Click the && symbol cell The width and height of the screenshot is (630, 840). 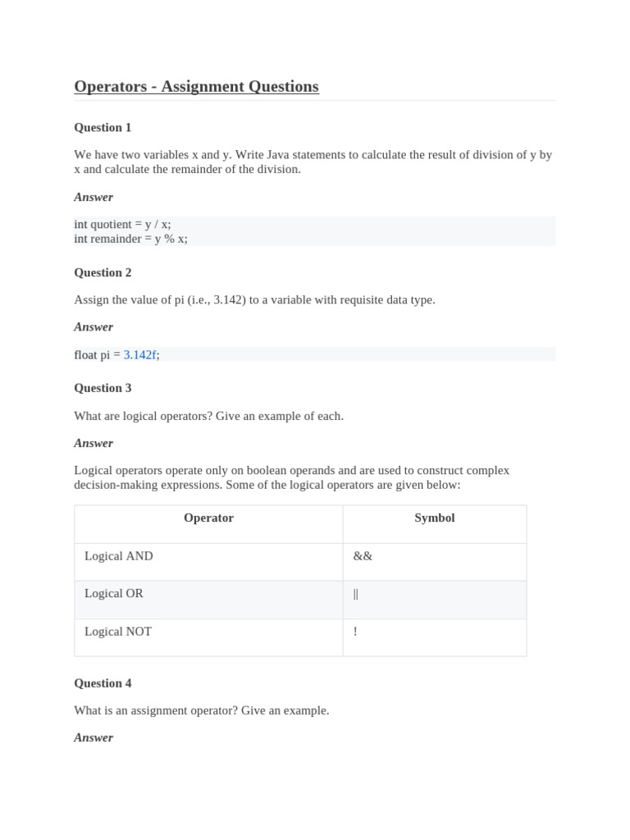(x=435, y=562)
